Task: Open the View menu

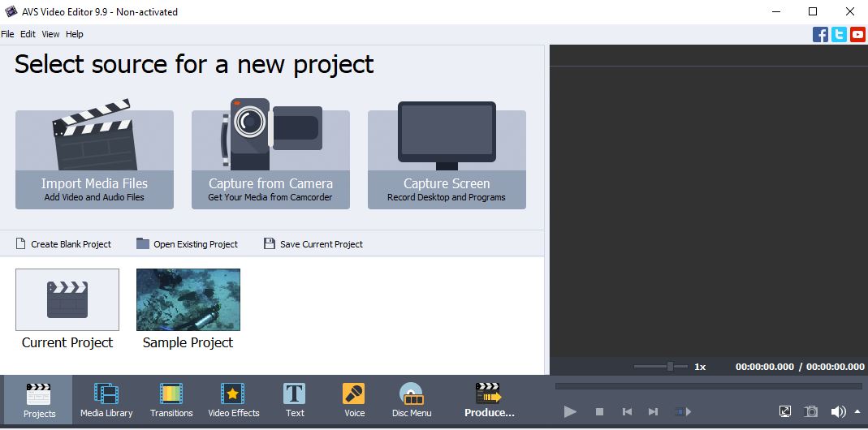Action: 50,34
